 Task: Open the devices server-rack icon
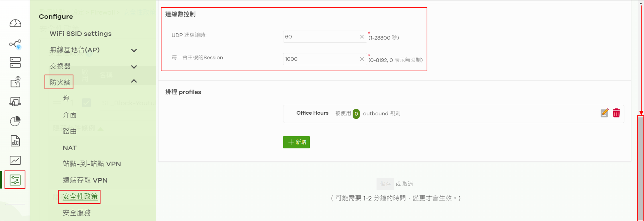point(15,62)
